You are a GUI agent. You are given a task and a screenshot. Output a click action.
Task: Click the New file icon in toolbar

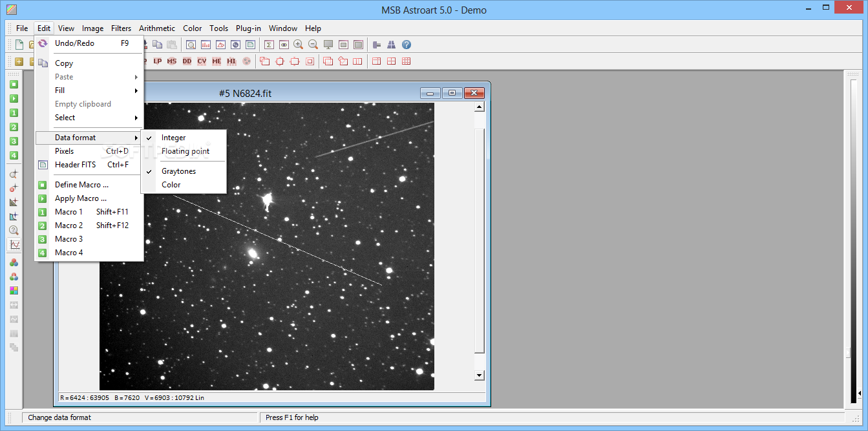[19, 45]
